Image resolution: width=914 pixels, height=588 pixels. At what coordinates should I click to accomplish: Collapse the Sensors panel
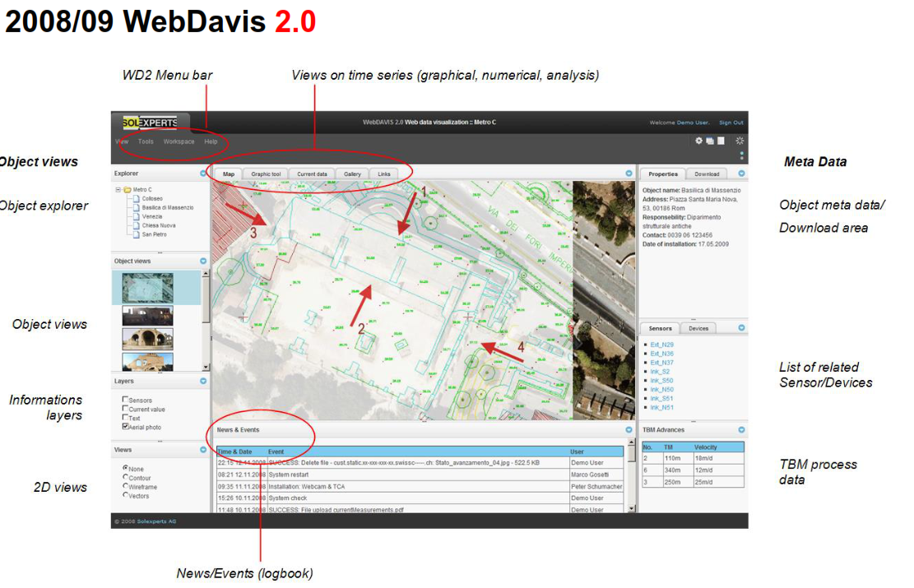[x=741, y=328]
